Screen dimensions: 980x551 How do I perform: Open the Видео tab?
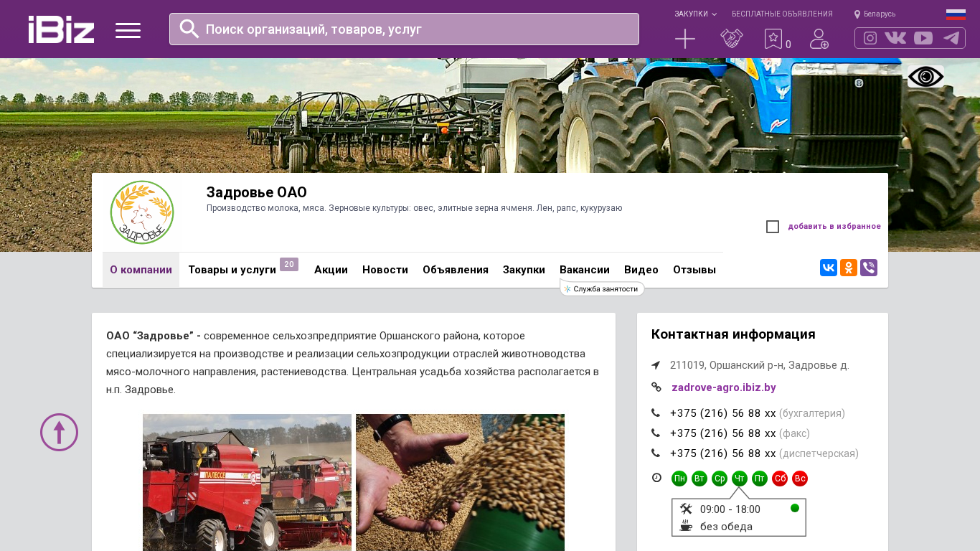(641, 270)
